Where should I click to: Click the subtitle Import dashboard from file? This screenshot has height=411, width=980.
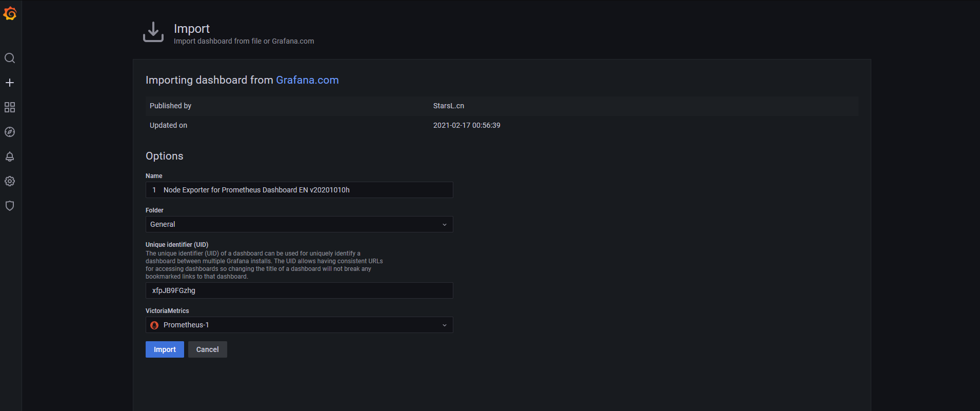coord(244,41)
